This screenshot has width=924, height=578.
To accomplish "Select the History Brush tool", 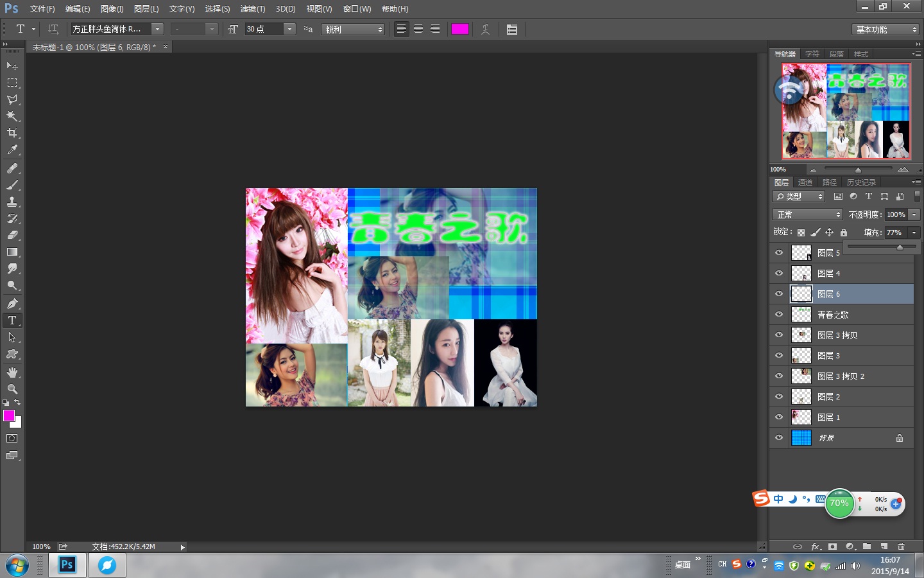I will [x=12, y=218].
